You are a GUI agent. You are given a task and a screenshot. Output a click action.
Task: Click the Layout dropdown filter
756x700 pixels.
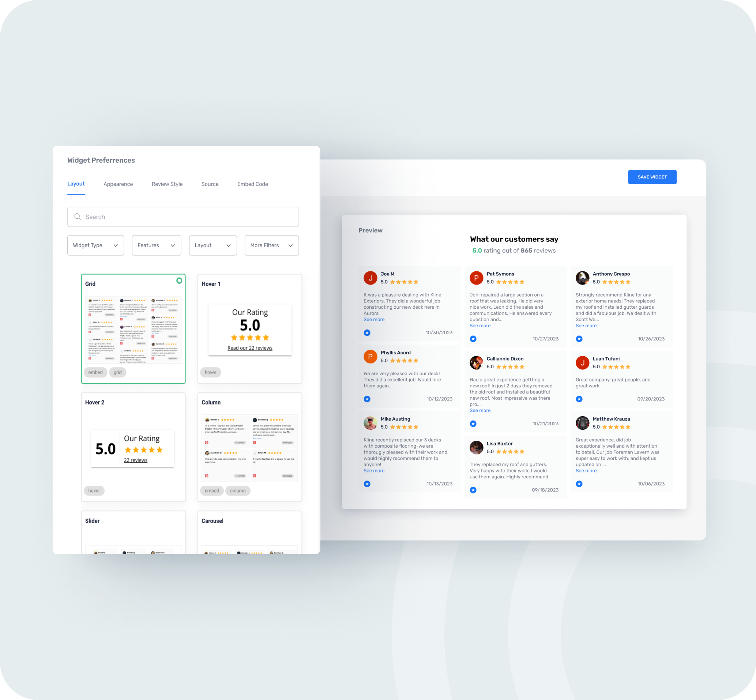pos(212,245)
